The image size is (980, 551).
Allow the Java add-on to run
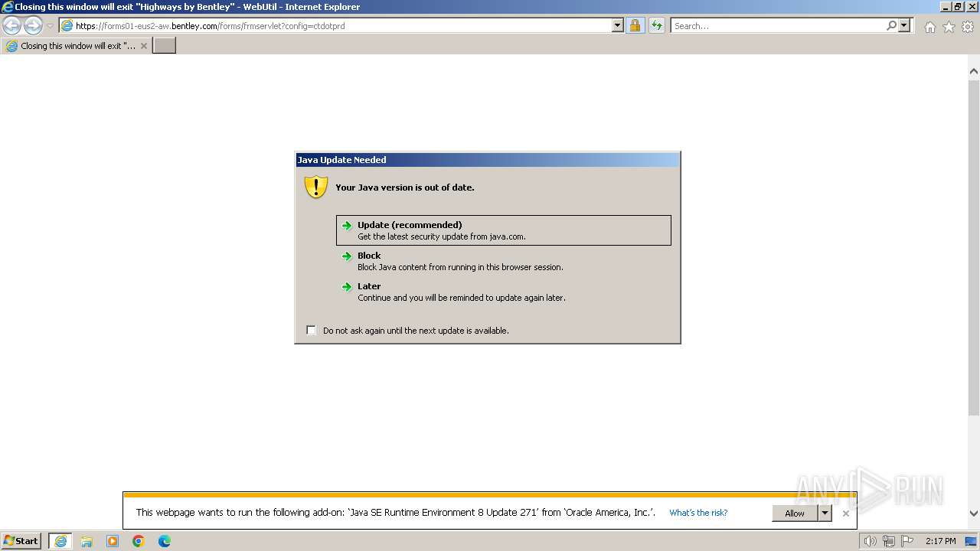pyautogui.click(x=795, y=514)
